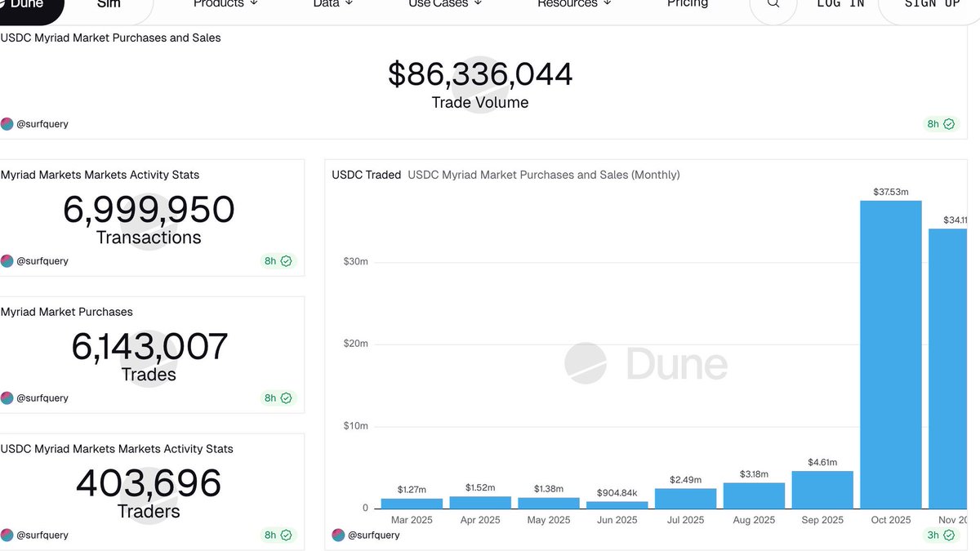Click 3h refresh check icon on chart

(949, 535)
